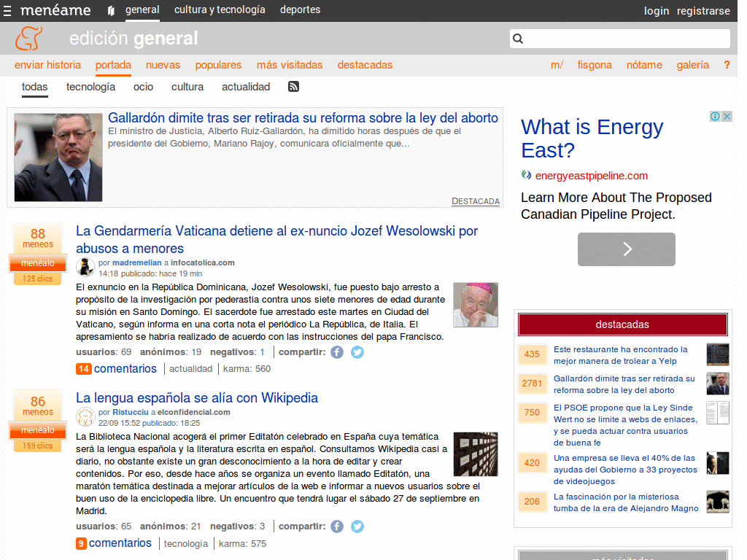Open the Wesolowski story thumbnail
The image size is (747, 560).
click(x=476, y=305)
